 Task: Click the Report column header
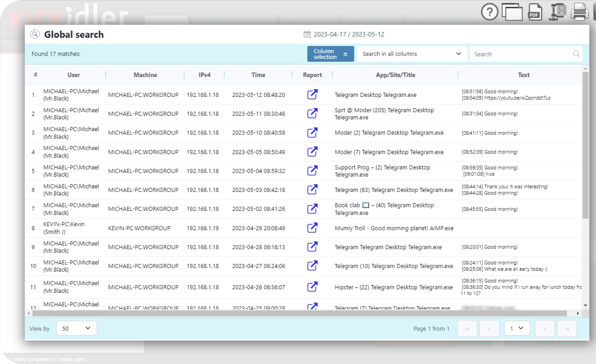[312, 75]
